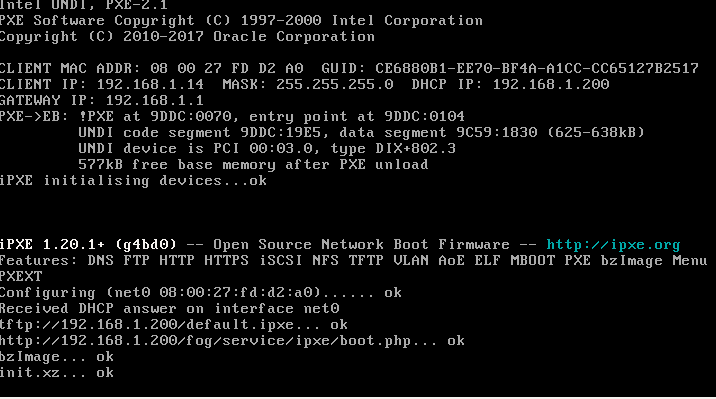Click the init.xz... ok line

coord(57,373)
